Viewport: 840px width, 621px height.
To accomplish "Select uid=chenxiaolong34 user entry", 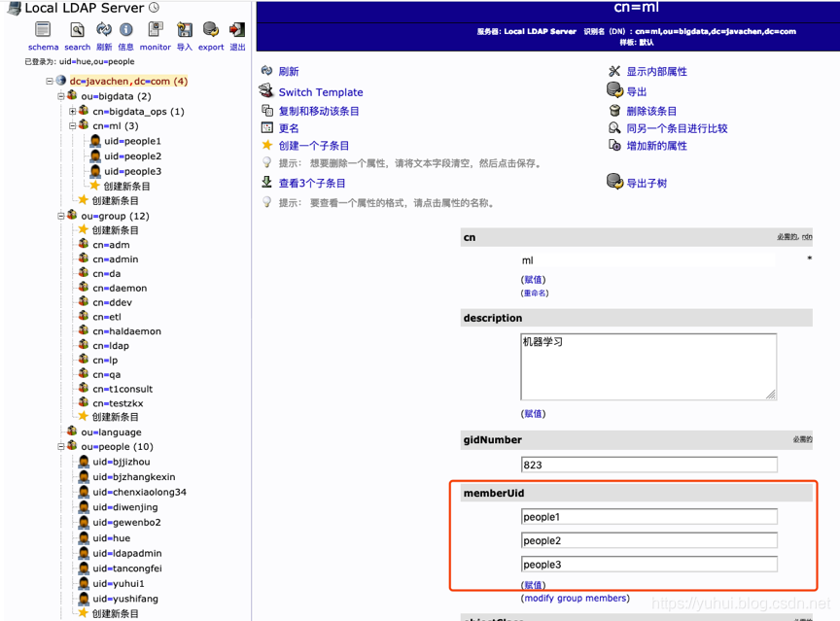I will click(139, 492).
